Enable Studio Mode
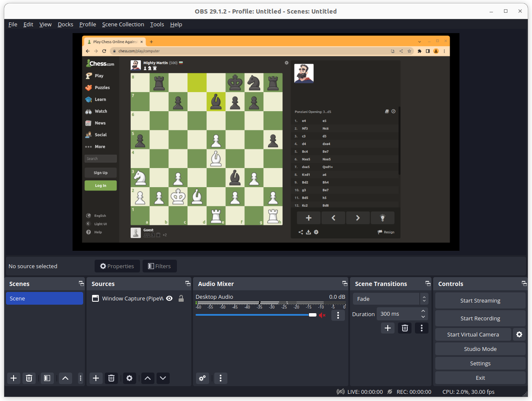532x401 pixels. [480, 349]
